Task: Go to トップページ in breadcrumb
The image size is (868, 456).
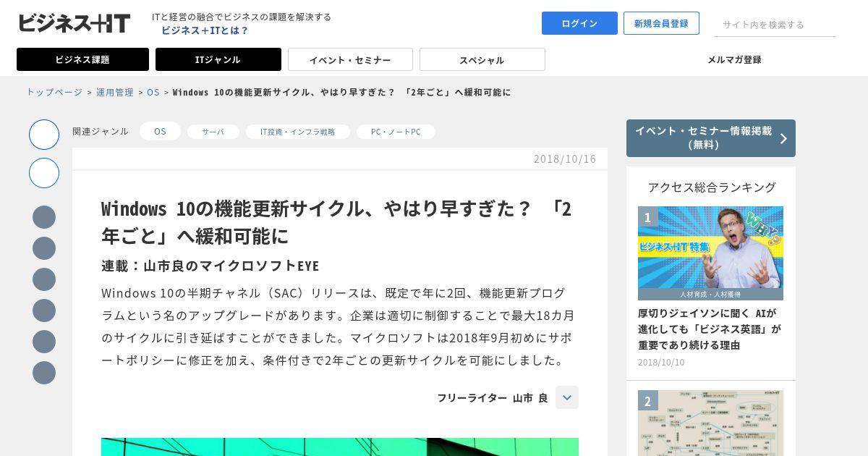Action: tap(54, 92)
